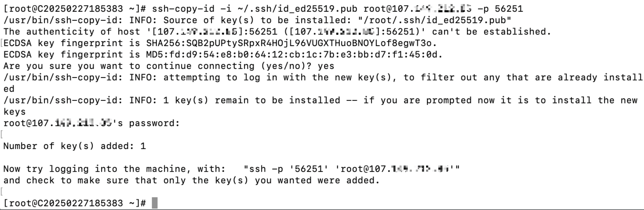Image resolution: width=644 pixels, height=210 pixels.
Task: Click the last prompt [root@C20250227185383 ~]#
Action: [75, 203]
